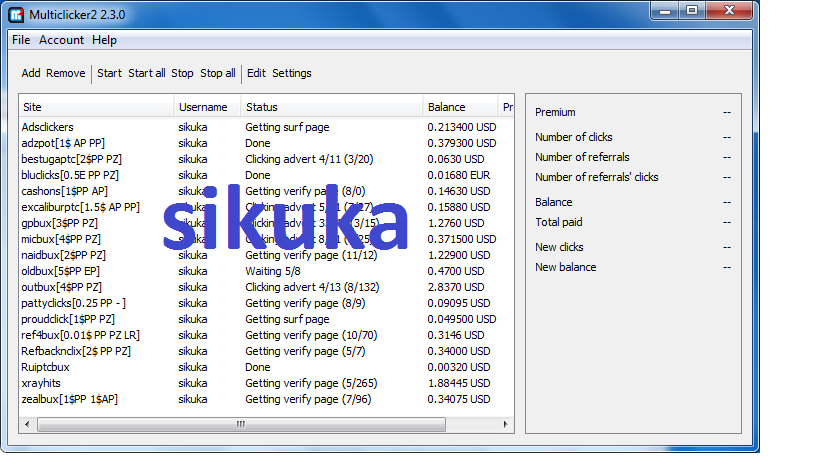Select the xrayhits row
The image size is (816, 460).
266,384
